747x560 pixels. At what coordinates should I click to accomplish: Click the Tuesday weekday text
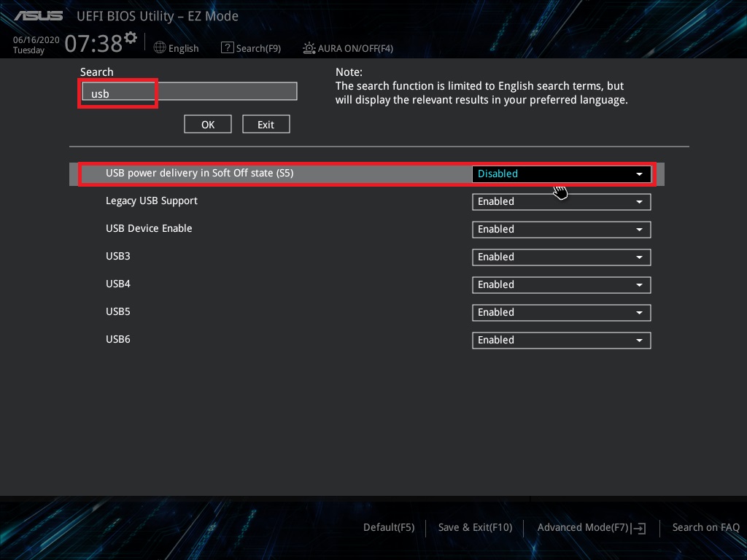(28, 50)
